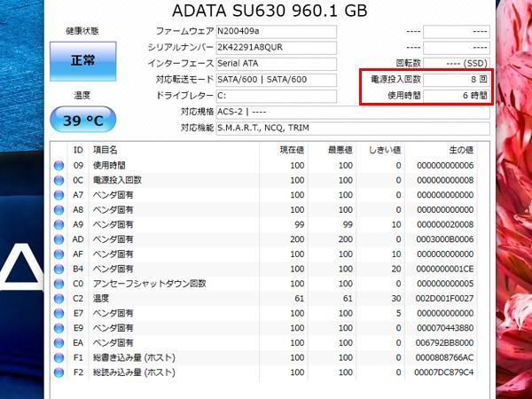Select the status icon of row A7
The width and height of the screenshot is (532, 399).
point(59,195)
